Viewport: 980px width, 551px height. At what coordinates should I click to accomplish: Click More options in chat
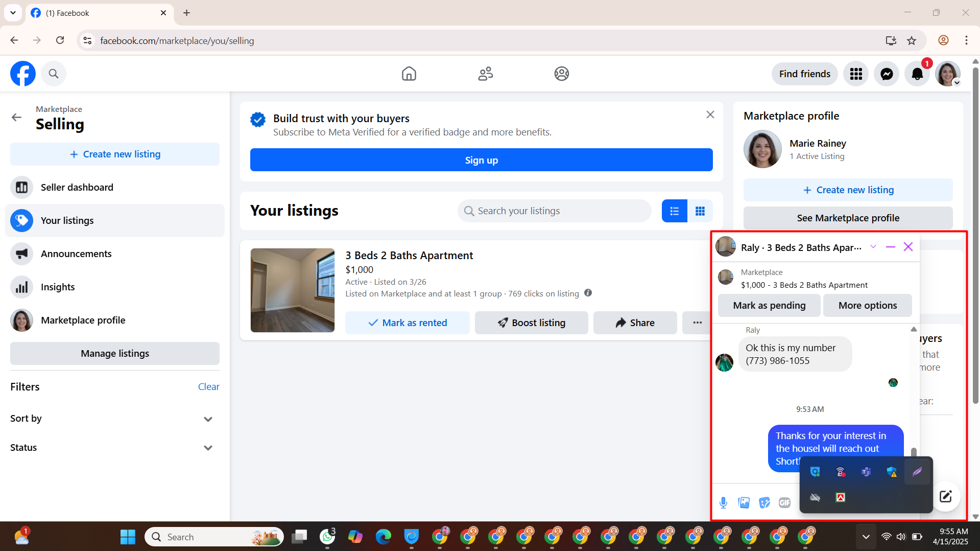(867, 305)
